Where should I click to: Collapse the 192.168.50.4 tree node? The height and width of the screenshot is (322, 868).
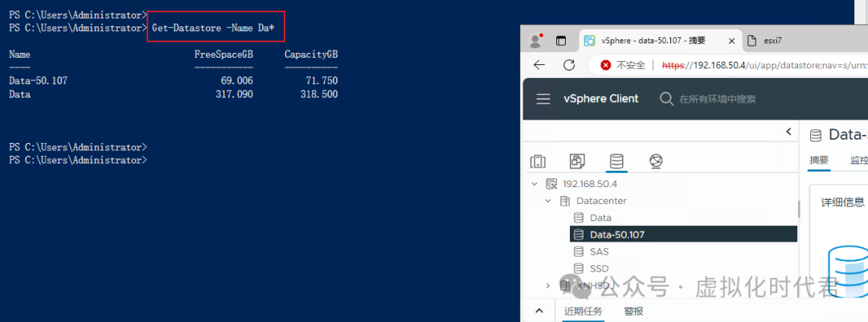[534, 184]
